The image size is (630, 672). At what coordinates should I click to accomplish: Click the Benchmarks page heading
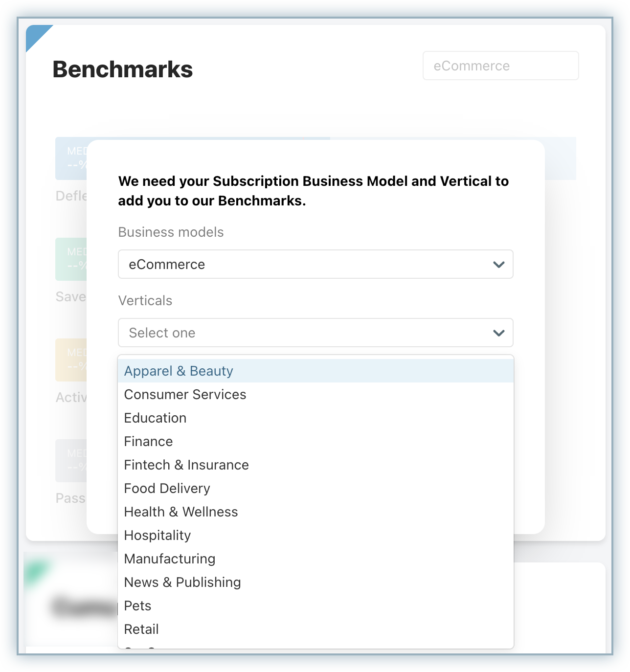123,69
